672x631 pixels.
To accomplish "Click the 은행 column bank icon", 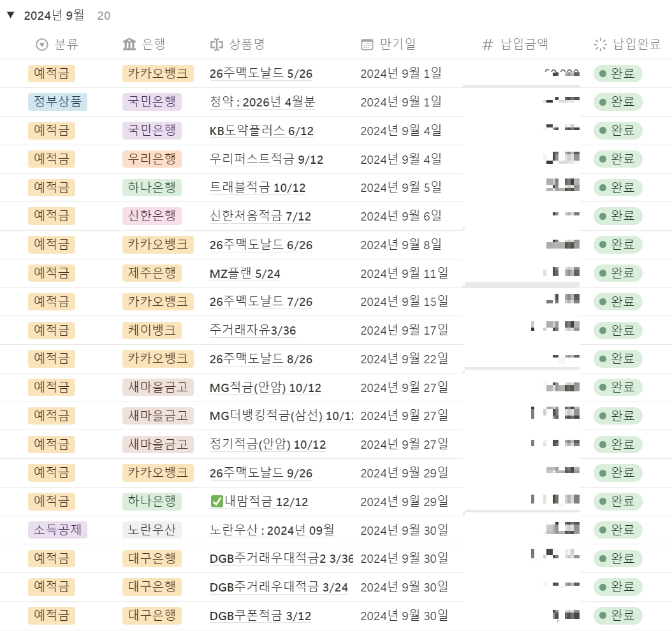I will tap(129, 44).
